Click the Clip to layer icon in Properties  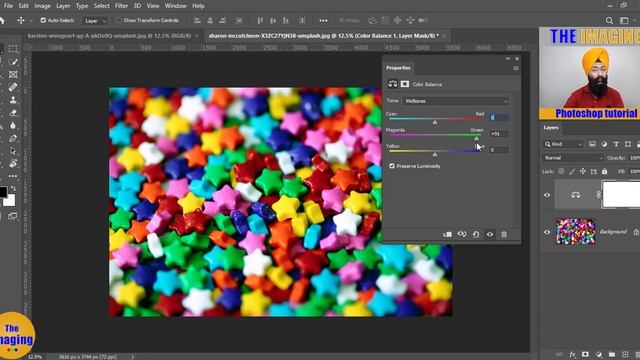447,234
